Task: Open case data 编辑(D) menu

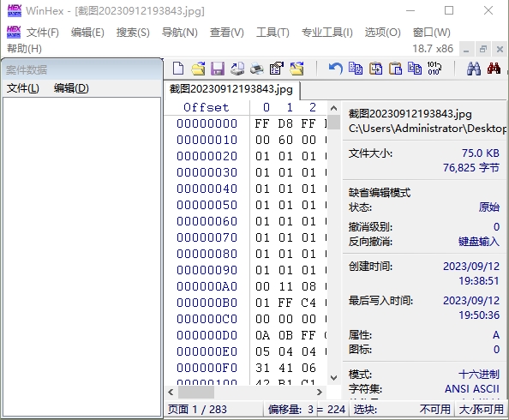Action: click(x=71, y=88)
